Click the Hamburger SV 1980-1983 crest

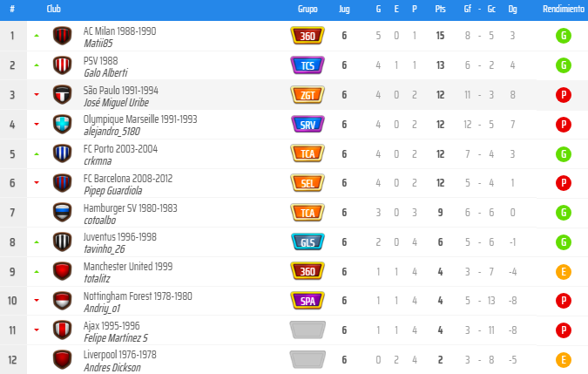[62, 213]
